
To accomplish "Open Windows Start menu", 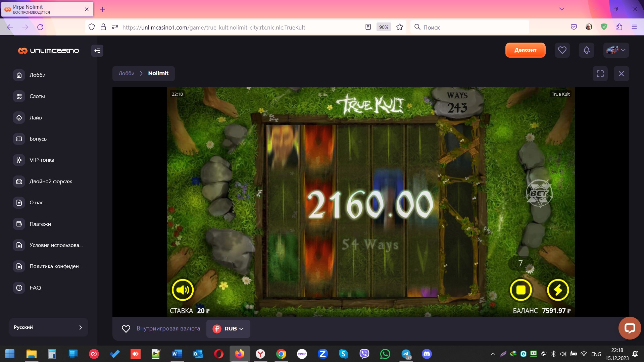I will 10,354.
